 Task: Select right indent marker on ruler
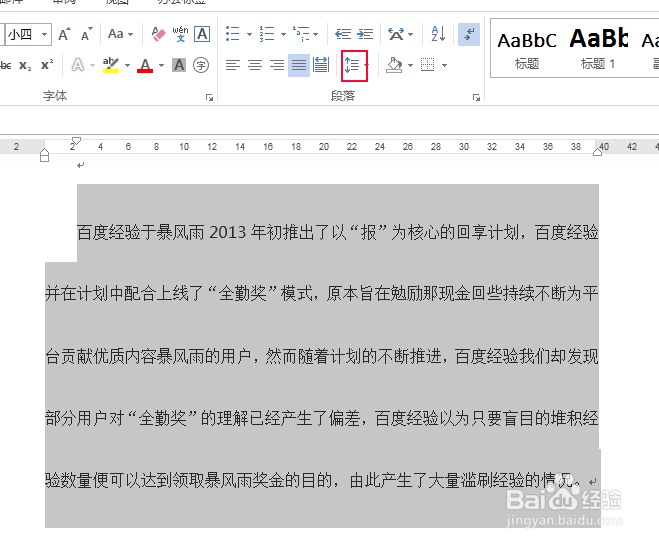tap(598, 151)
